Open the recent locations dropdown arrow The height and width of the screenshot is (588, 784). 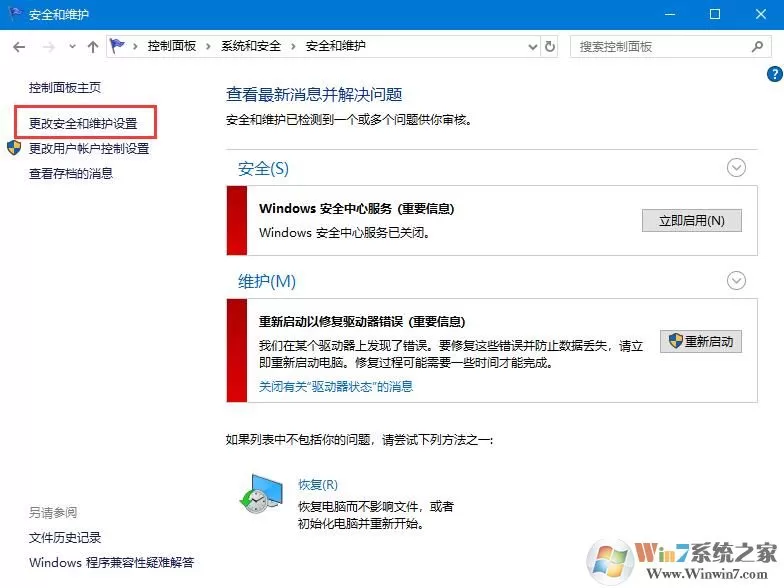tap(72, 46)
